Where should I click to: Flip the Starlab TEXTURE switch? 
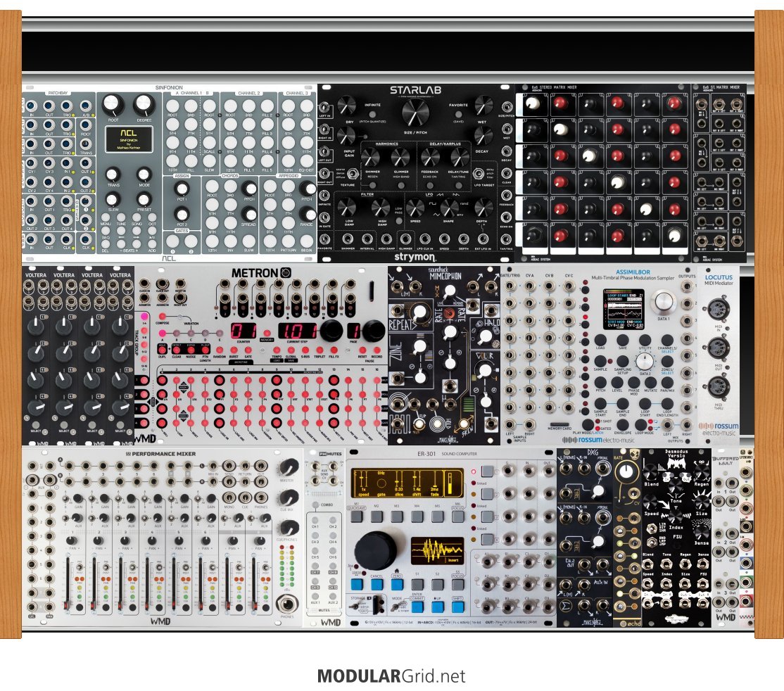tap(353, 175)
